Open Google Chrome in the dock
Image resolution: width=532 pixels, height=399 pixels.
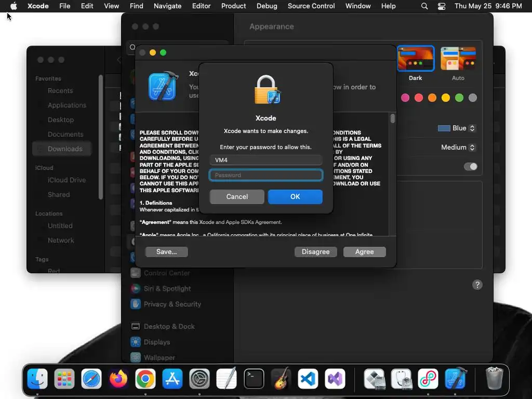145,379
